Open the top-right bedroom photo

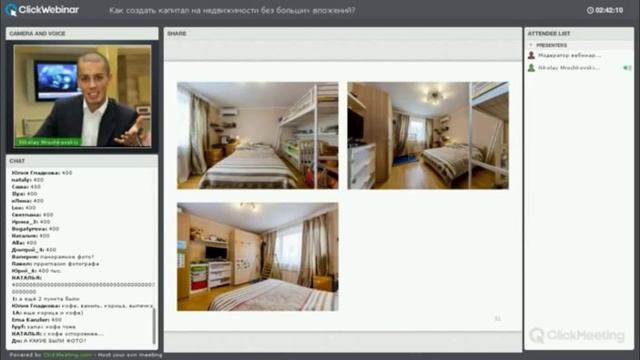(428, 136)
